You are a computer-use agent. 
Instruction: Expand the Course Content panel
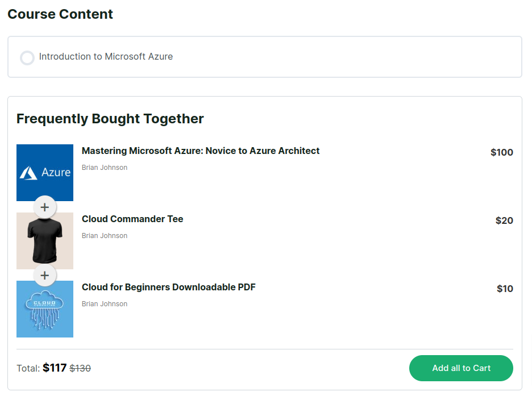(x=265, y=56)
